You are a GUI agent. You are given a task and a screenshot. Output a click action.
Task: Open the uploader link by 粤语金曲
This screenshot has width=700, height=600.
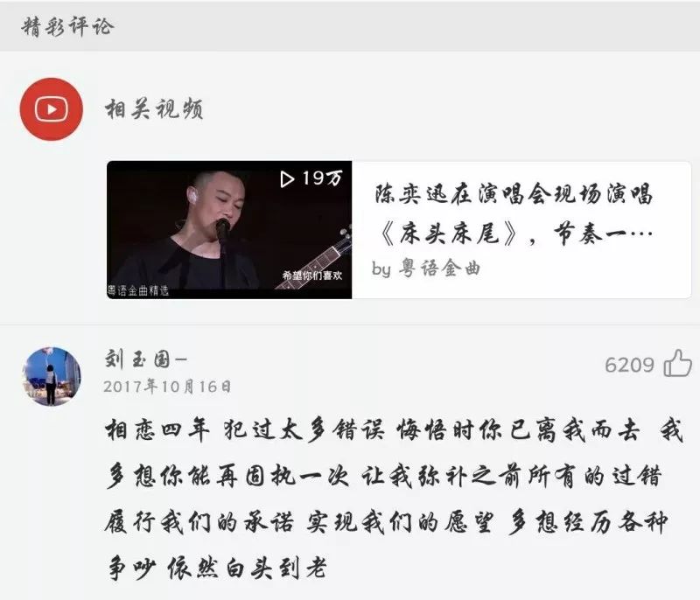tap(426, 269)
